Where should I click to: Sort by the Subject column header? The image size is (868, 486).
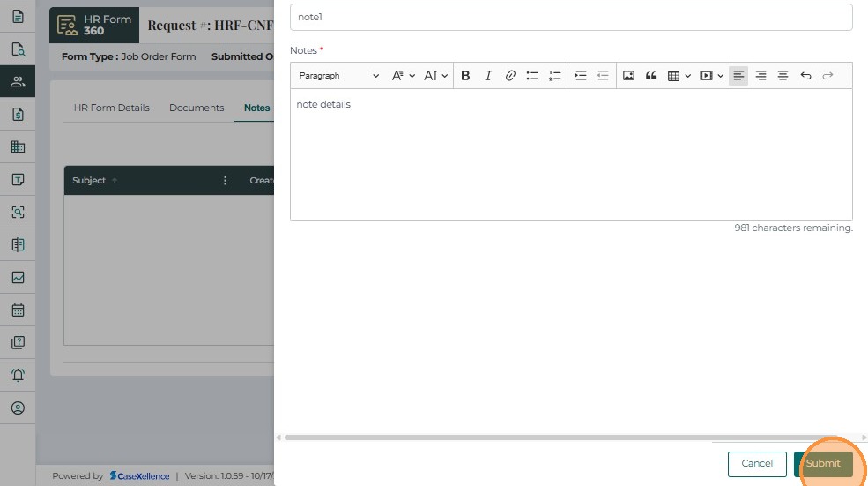coord(89,180)
